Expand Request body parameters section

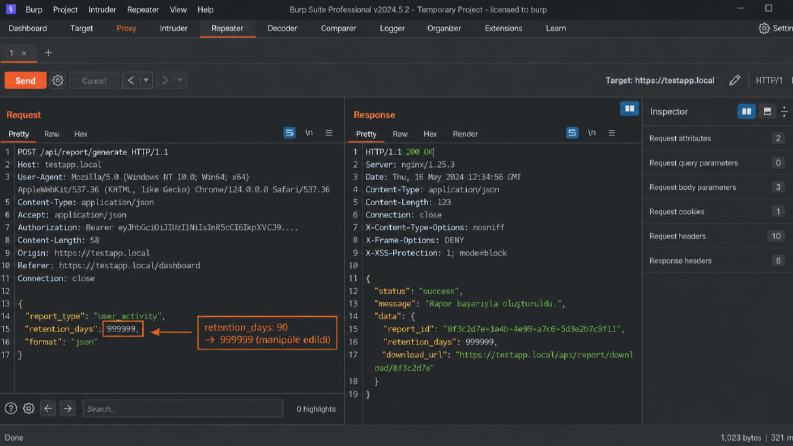(717, 187)
